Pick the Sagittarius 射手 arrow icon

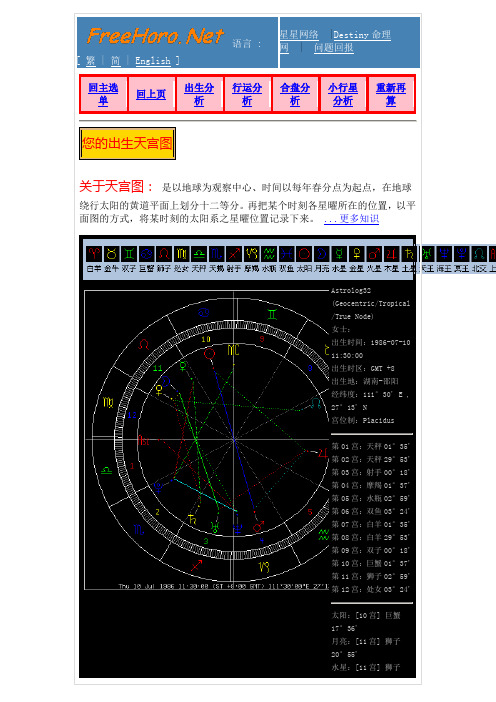click(x=234, y=254)
